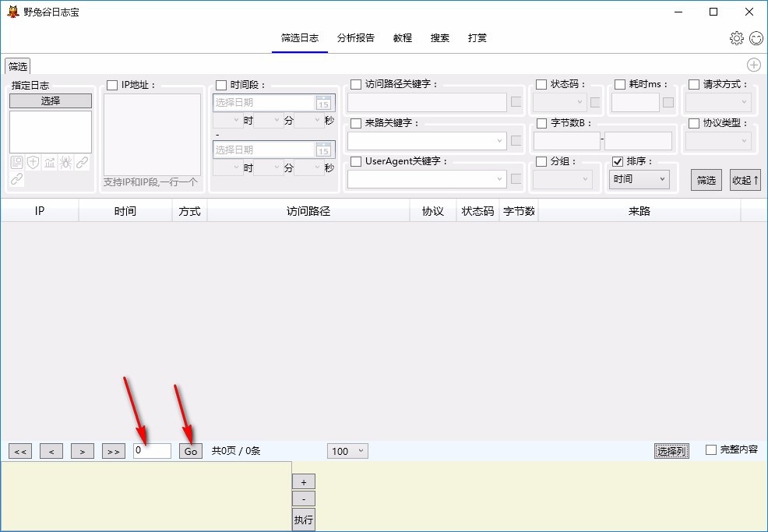Click into the IP address text area
The image size is (768, 532).
(x=153, y=135)
